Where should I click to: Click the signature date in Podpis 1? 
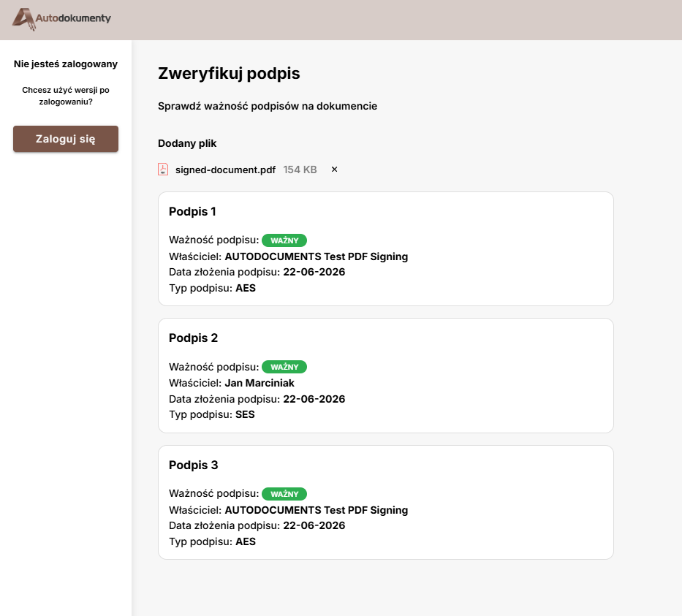click(x=314, y=272)
